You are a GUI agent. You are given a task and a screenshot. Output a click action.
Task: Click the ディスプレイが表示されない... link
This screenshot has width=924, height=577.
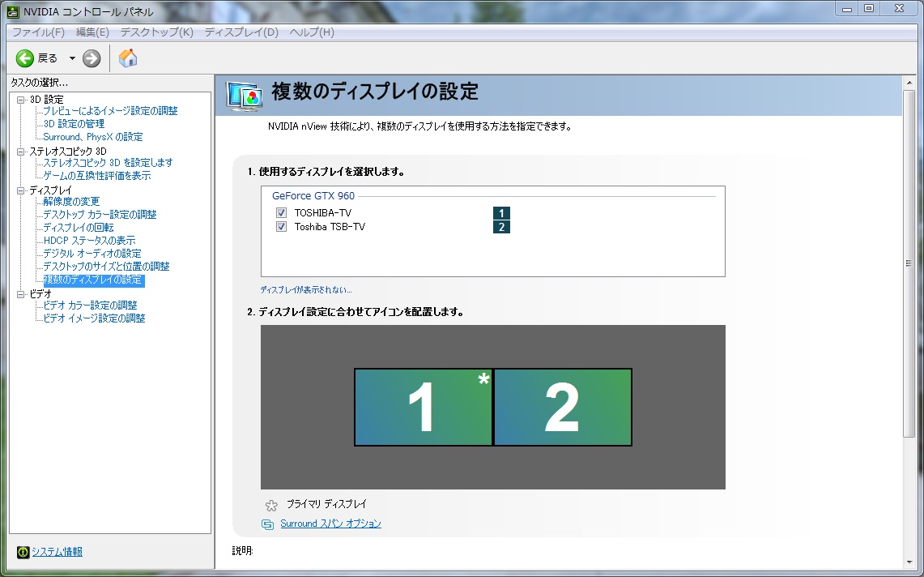click(x=306, y=289)
